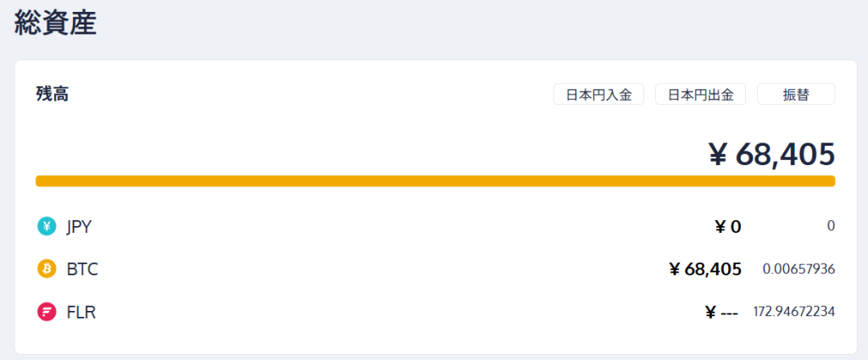Open the 振替 transfer button
Image resolution: width=868 pixels, height=360 pixels.
(795, 94)
